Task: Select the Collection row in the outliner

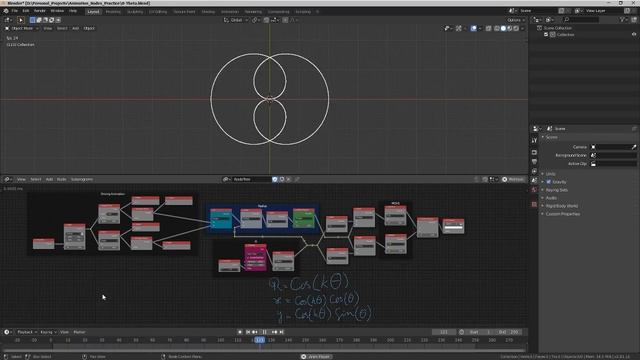Action: pyautogui.click(x=565, y=35)
